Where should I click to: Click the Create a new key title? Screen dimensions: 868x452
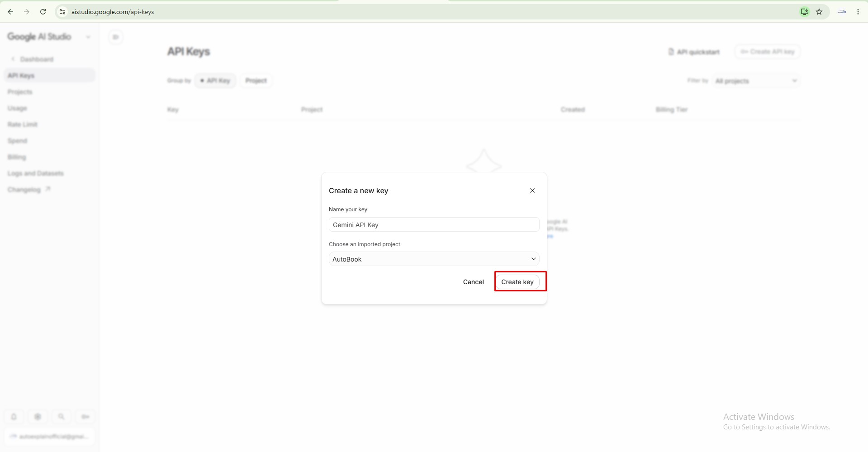pyautogui.click(x=358, y=190)
